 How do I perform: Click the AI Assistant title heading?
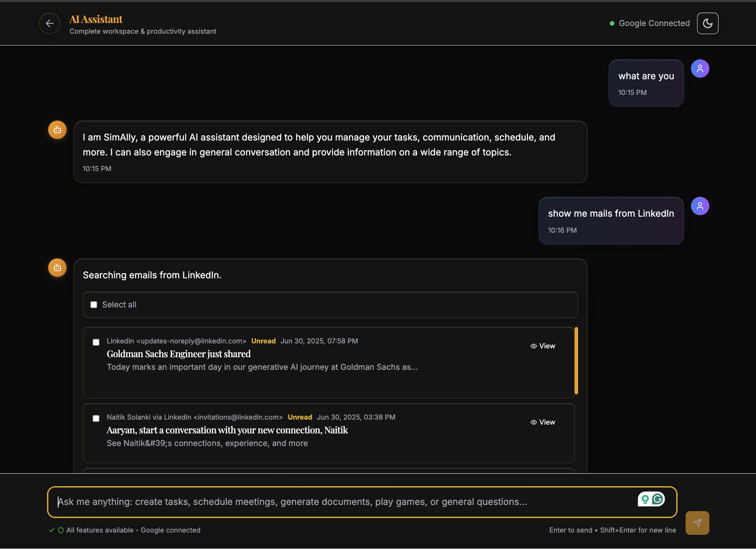96,19
